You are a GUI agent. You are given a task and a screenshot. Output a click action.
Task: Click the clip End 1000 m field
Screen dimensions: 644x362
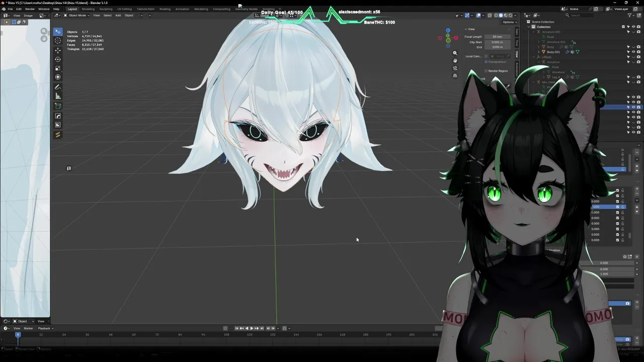[497, 47]
